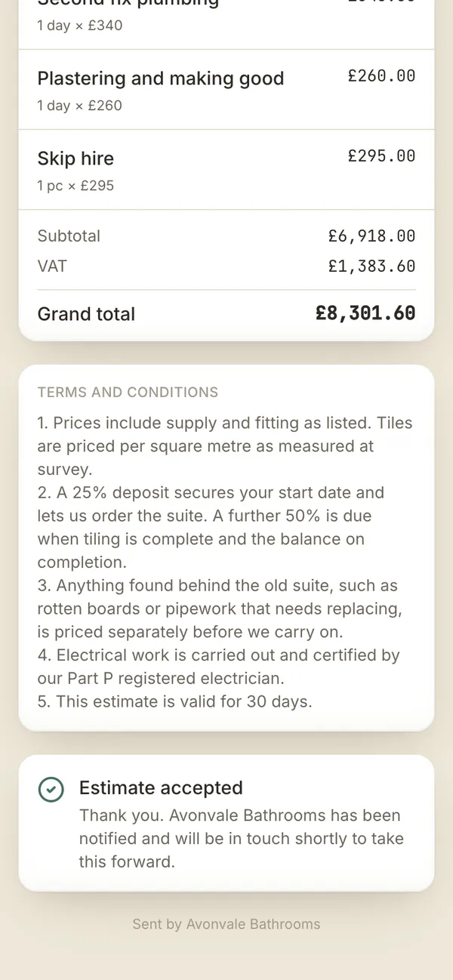Select the valid for 30 days term
Viewport: 453px width, 980px height.
pyautogui.click(x=174, y=702)
